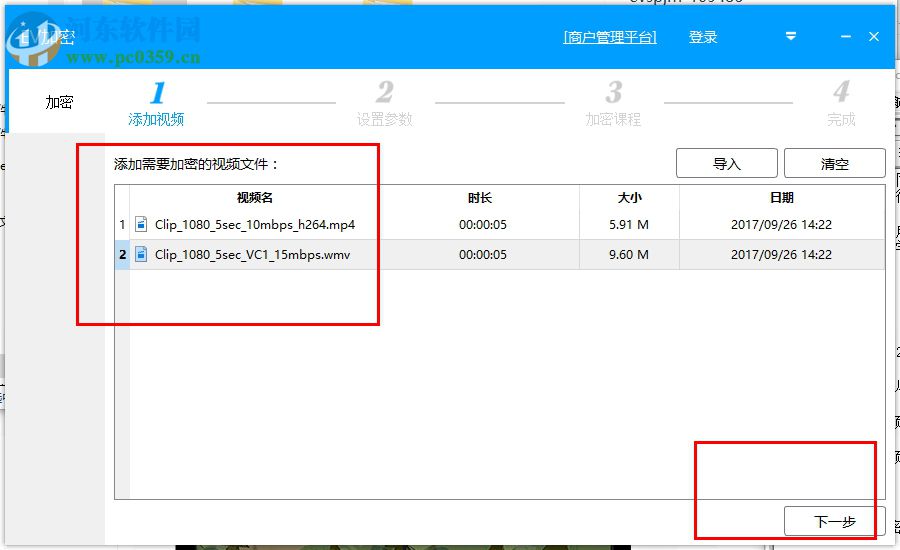Minimize the encryption window
The width and height of the screenshot is (900, 550).
pyautogui.click(x=845, y=37)
